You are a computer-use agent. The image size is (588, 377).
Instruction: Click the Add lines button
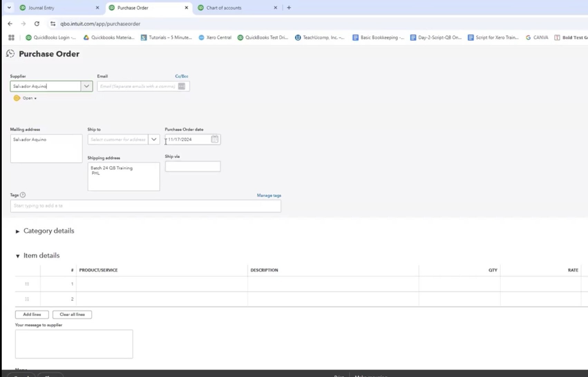(x=32, y=314)
